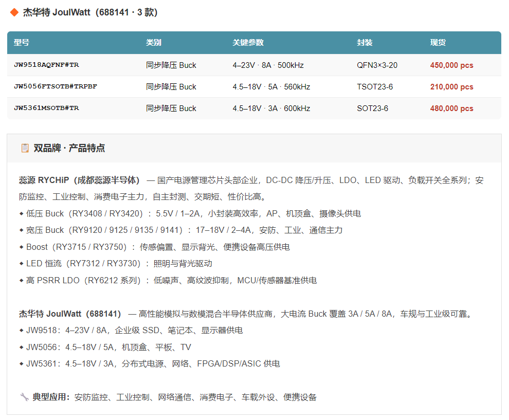Click the package cell TSOT23-6
This screenshot has width=509, height=420.
[375, 87]
